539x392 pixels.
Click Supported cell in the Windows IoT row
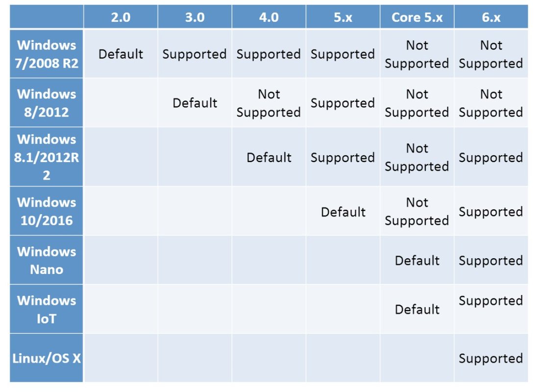pos(491,300)
